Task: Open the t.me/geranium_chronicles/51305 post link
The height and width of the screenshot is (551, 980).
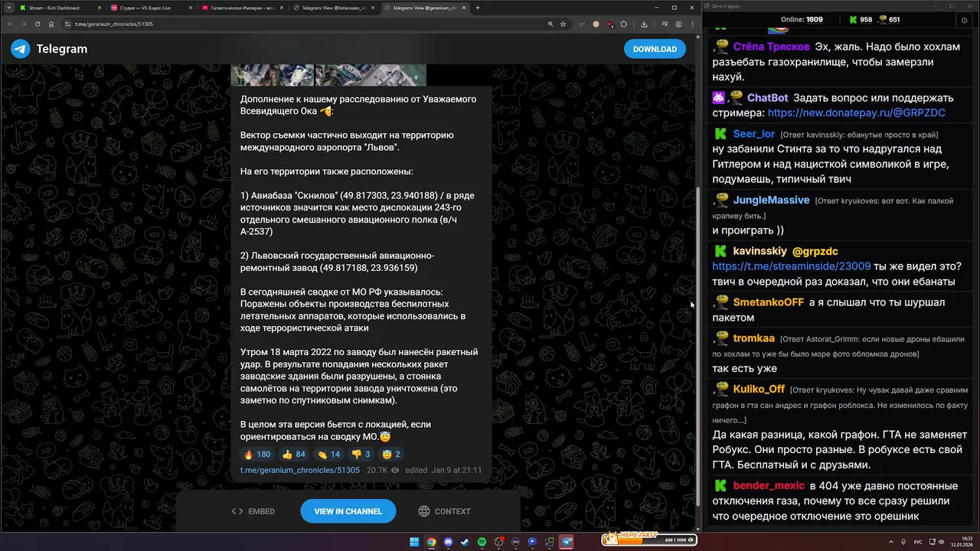Action: 299,470
